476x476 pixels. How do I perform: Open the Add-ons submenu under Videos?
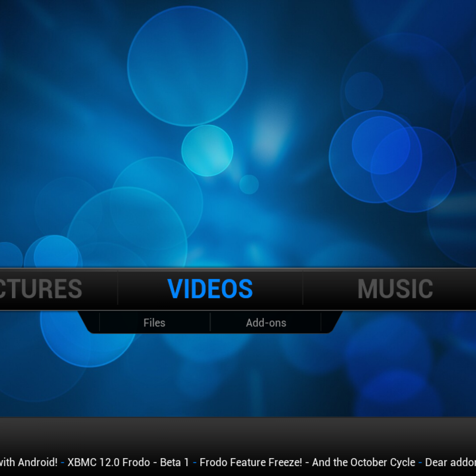pos(266,322)
